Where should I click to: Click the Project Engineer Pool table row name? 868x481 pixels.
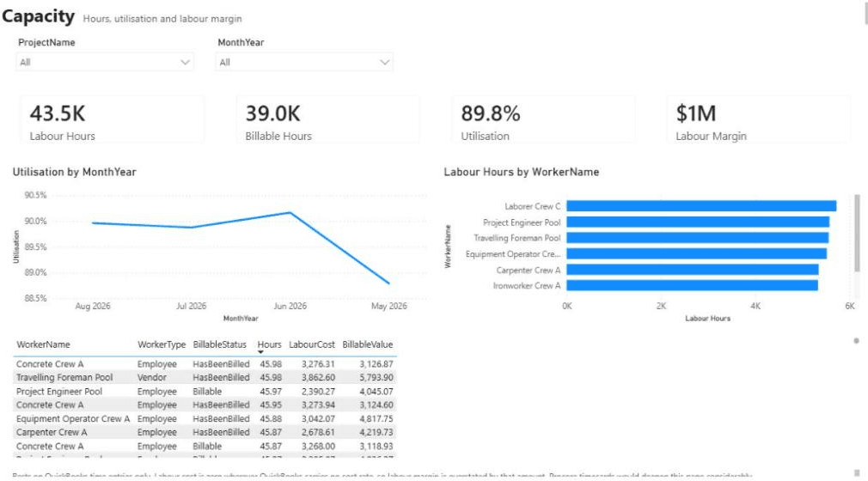[x=59, y=392]
